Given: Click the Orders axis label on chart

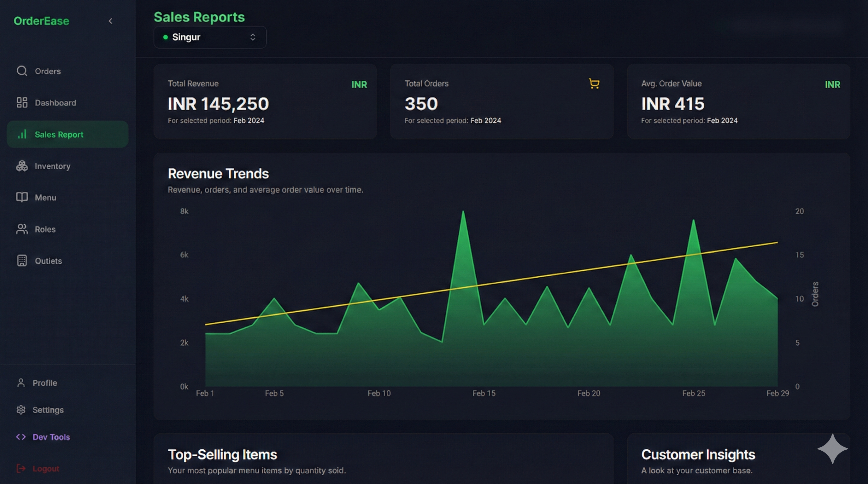Looking at the screenshot, I should [x=815, y=294].
